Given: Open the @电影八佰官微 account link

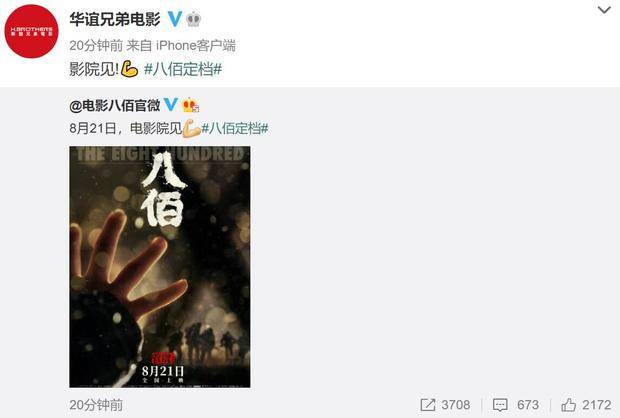Looking at the screenshot, I should [x=115, y=106].
